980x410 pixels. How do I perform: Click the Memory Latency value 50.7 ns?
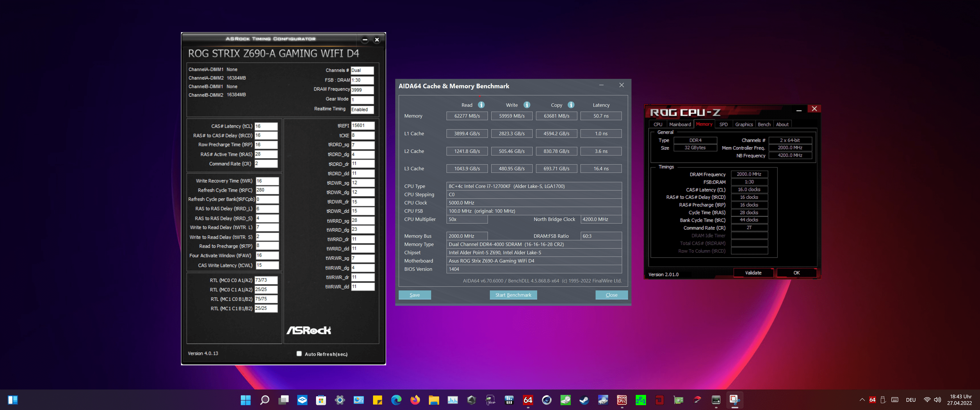click(601, 116)
